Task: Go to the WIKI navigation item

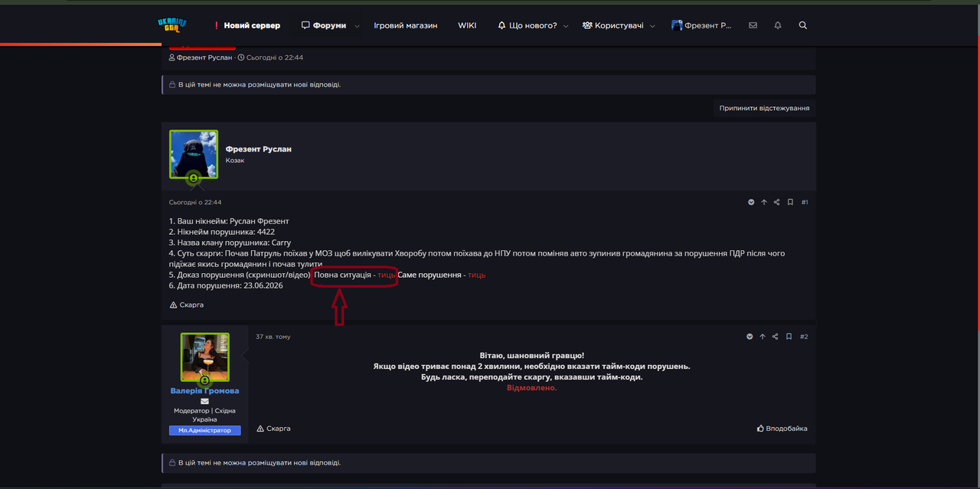Action: click(467, 25)
